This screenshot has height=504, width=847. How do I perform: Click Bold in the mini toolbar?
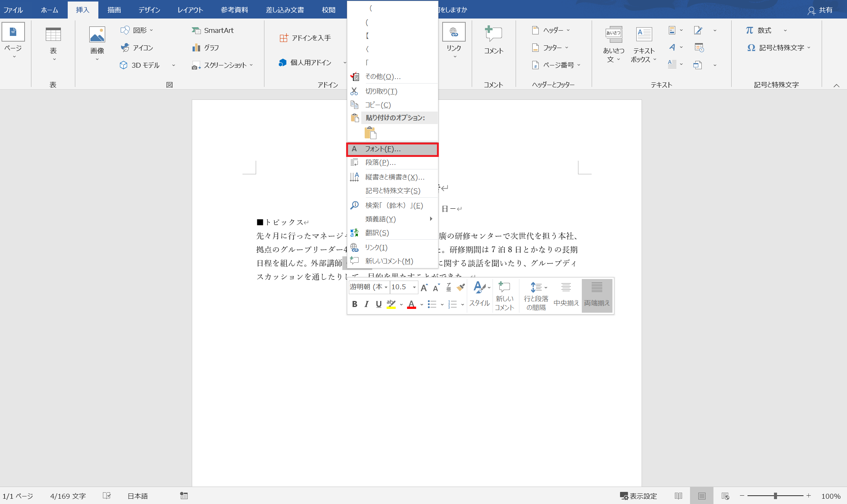(354, 304)
